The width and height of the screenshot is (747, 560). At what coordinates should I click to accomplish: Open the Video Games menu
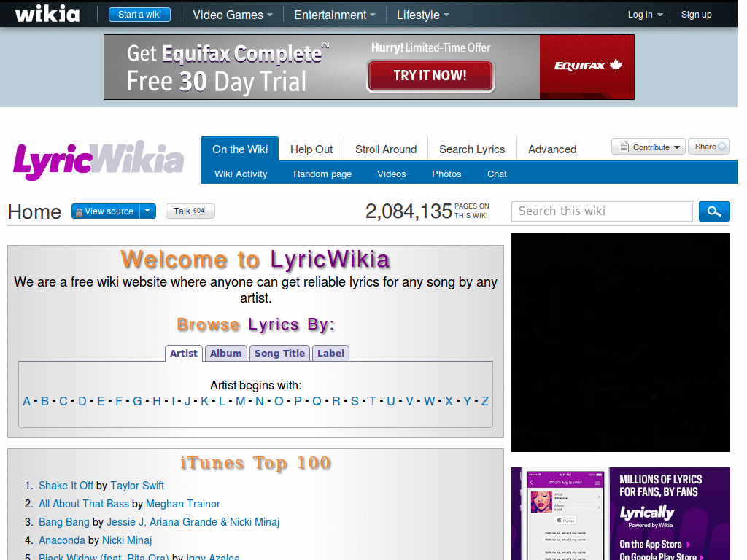[x=233, y=15]
